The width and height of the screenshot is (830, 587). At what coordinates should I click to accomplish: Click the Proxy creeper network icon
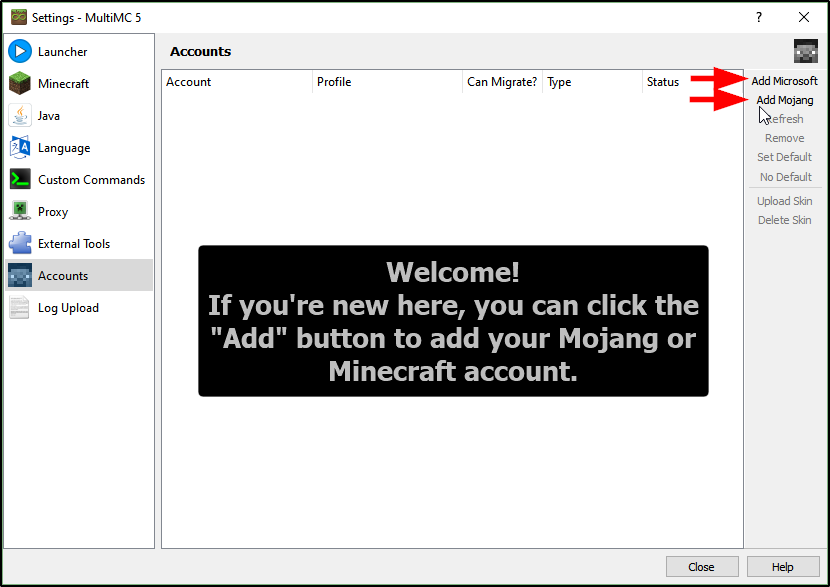point(20,212)
